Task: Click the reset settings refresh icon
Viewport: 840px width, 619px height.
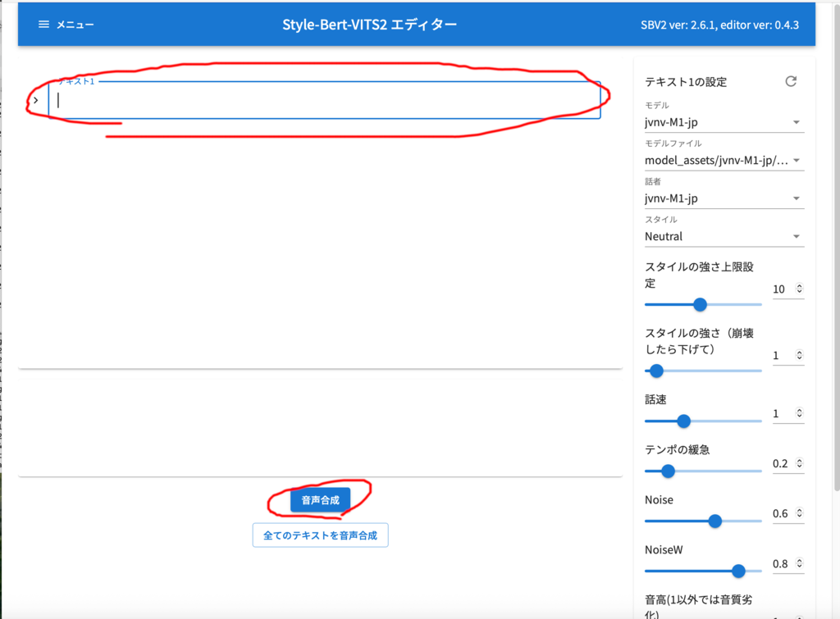Action: (x=791, y=81)
